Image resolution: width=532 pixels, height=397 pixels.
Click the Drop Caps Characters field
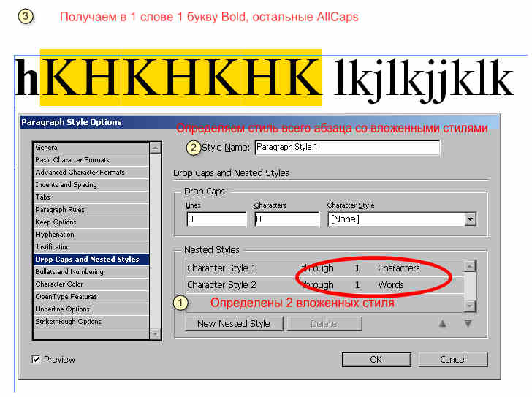286,219
